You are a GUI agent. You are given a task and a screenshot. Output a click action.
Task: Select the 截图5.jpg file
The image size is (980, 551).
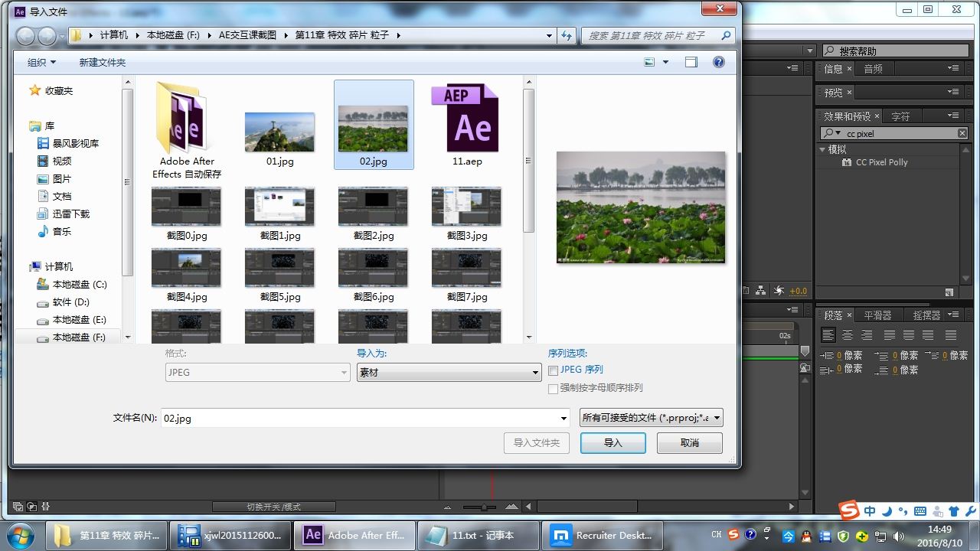280,275
